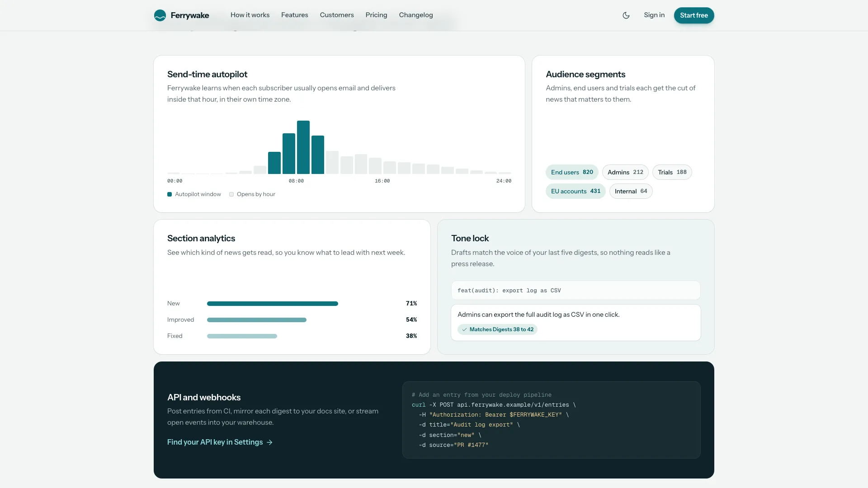Click the 'Matches Digests 38 to 42' badge
Image resolution: width=868 pixels, height=488 pixels.
pos(497,329)
